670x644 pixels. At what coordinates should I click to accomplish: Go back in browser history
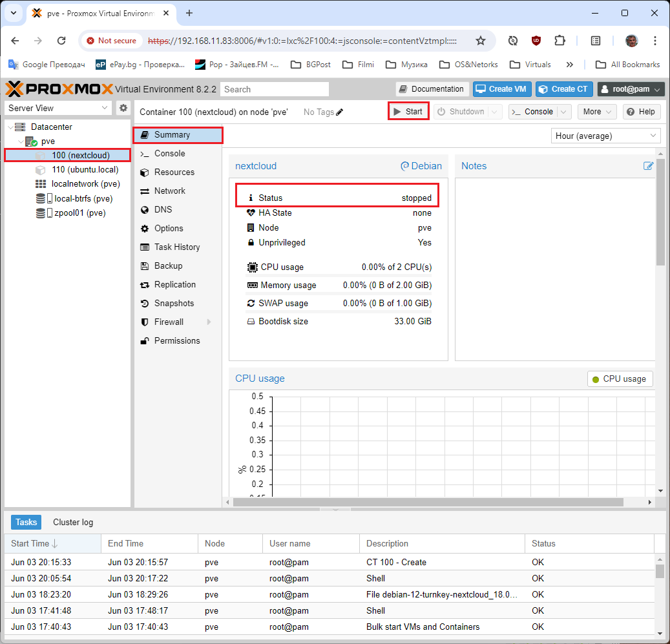[x=15, y=41]
